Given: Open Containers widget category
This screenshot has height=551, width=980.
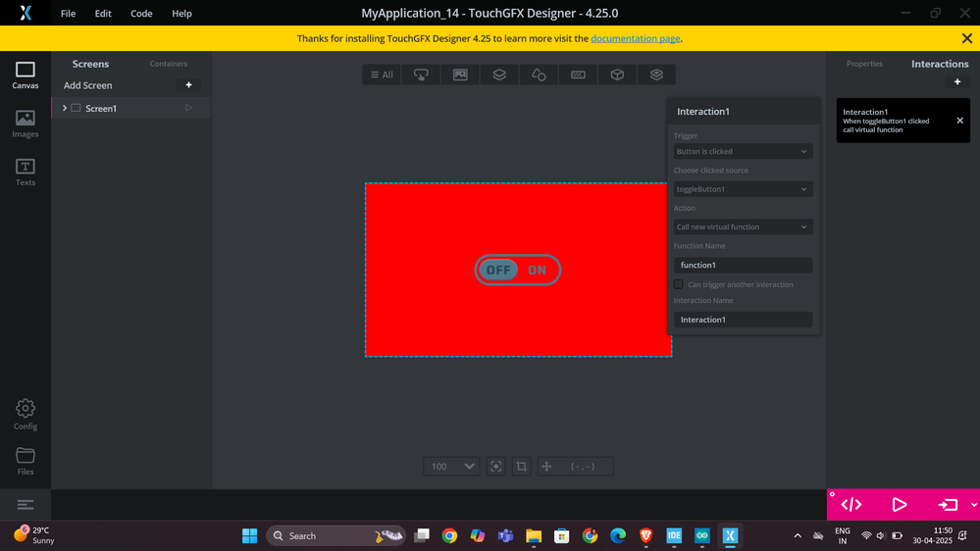Looking at the screenshot, I should (499, 75).
